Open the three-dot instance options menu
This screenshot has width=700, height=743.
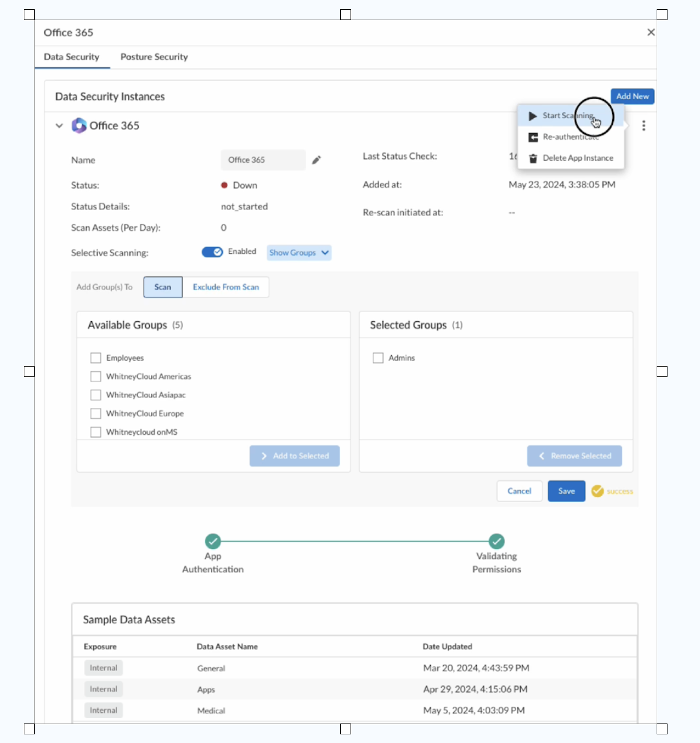point(643,126)
